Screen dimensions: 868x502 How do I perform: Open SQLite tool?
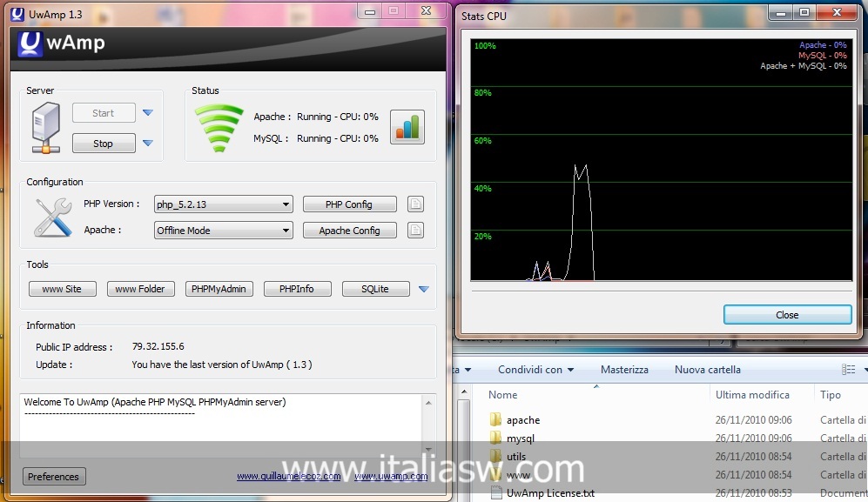pyautogui.click(x=376, y=289)
